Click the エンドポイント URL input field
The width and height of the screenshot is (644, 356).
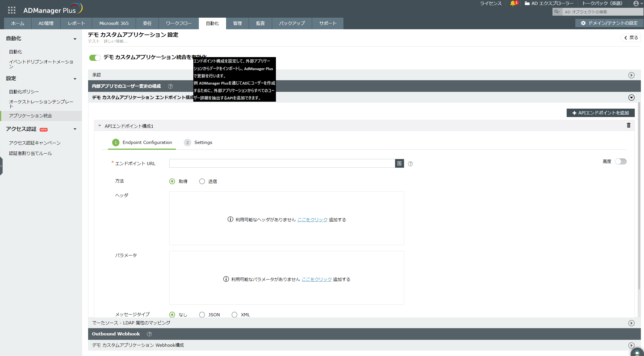[282, 163]
